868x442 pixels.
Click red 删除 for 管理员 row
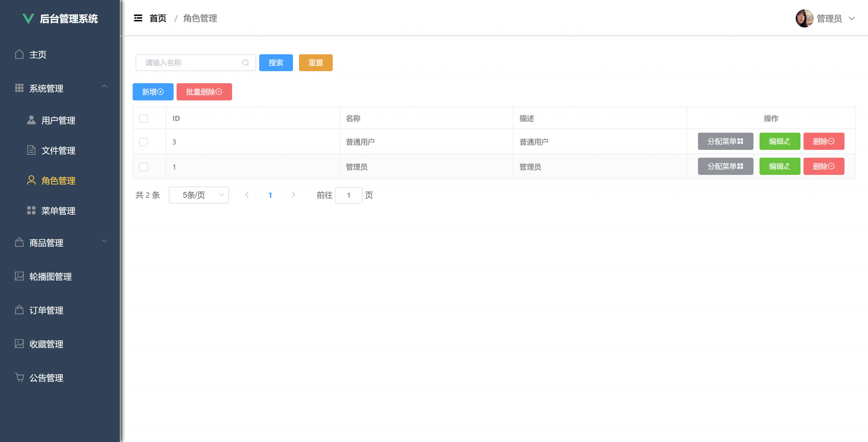[824, 166]
